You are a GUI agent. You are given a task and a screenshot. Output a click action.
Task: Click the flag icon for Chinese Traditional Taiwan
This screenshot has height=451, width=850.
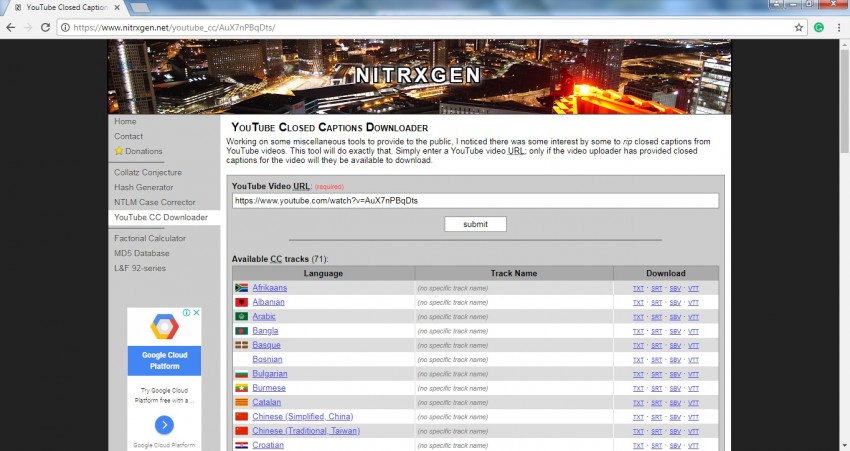(242, 431)
